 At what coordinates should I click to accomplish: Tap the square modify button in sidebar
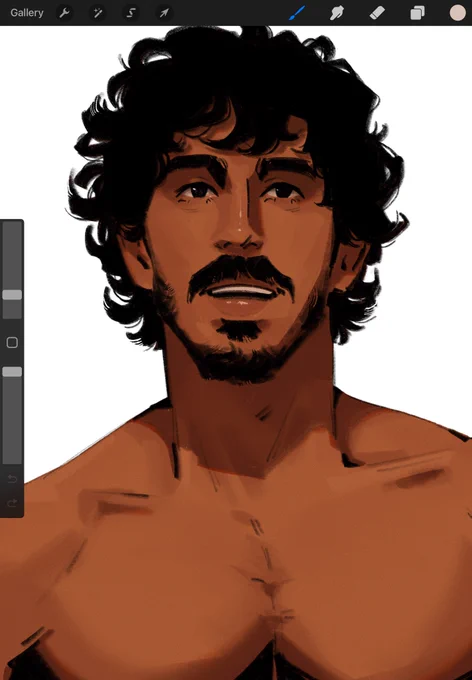click(x=12, y=343)
